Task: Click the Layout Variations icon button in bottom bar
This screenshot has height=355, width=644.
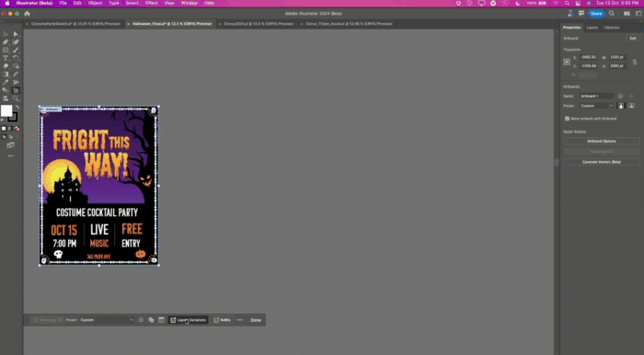Action: click(x=188, y=320)
